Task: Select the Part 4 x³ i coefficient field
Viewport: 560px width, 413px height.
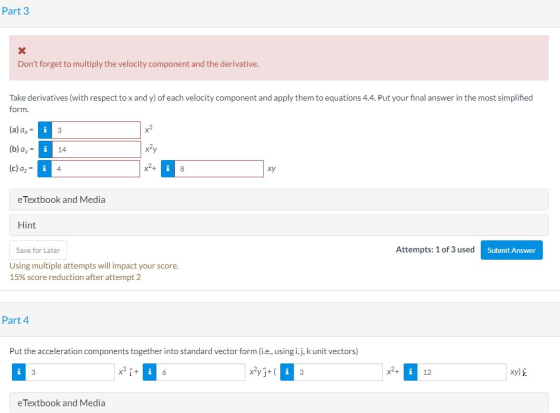Action: [70, 372]
